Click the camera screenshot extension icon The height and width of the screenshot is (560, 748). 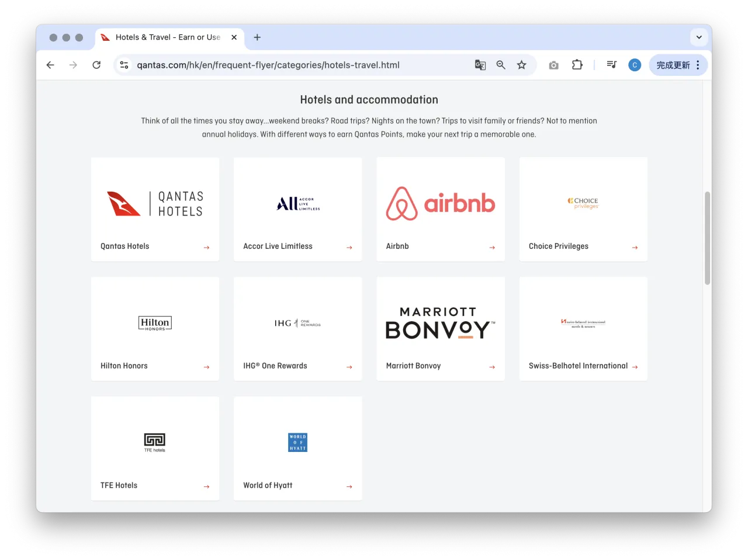[553, 65]
